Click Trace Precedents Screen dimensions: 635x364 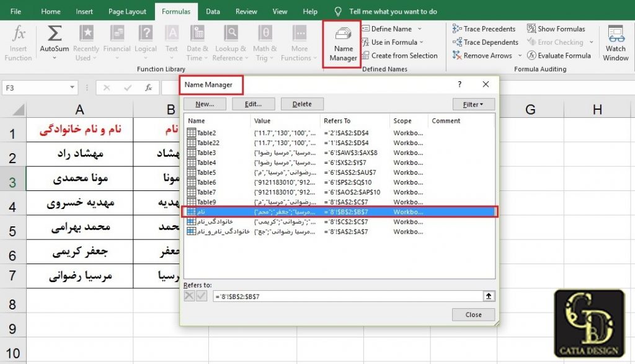pos(484,29)
